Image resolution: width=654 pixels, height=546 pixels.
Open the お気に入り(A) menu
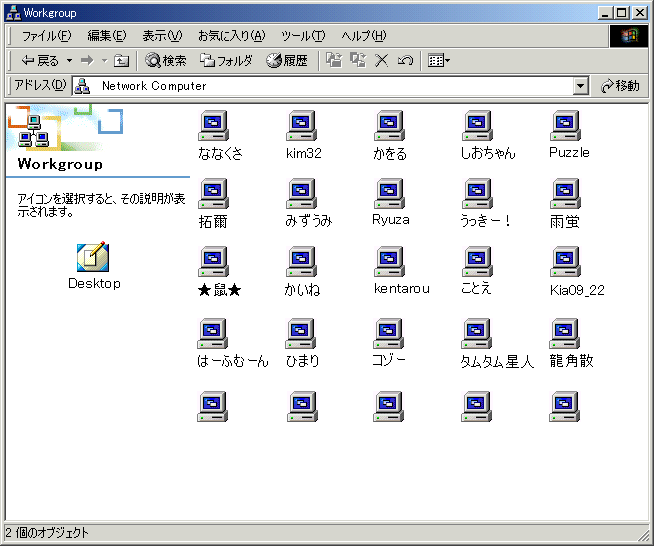tap(231, 36)
